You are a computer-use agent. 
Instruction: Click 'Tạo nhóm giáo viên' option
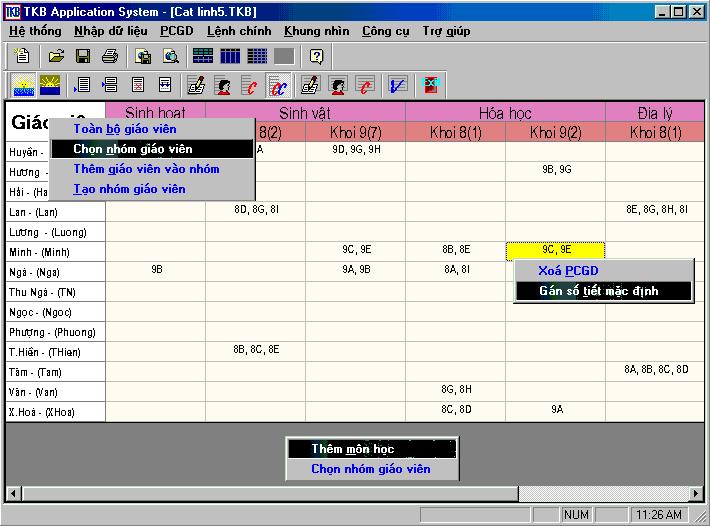(x=129, y=189)
